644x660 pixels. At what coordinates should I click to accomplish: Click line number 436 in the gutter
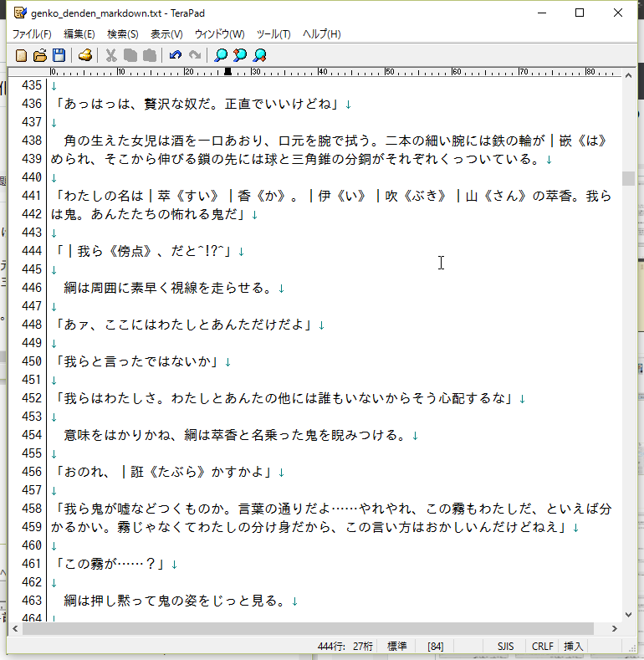point(32,104)
